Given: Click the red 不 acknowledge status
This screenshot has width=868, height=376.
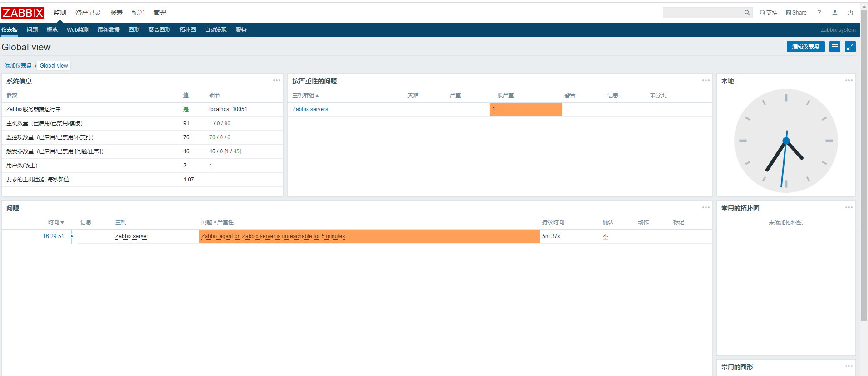Looking at the screenshot, I should coord(605,236).
